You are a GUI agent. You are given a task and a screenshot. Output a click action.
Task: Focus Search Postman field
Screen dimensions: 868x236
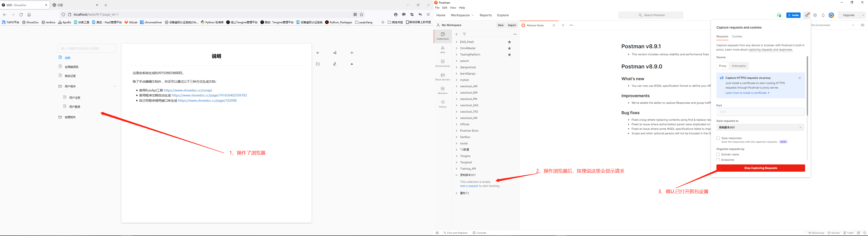(651, 15)
